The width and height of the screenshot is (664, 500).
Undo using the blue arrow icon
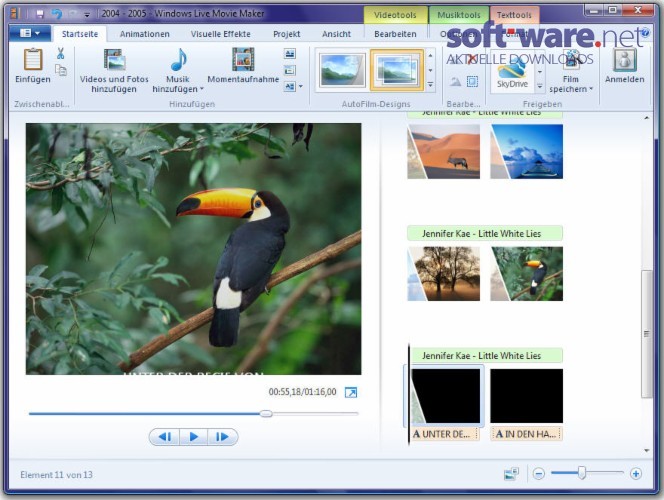click(x=56, y=14)
